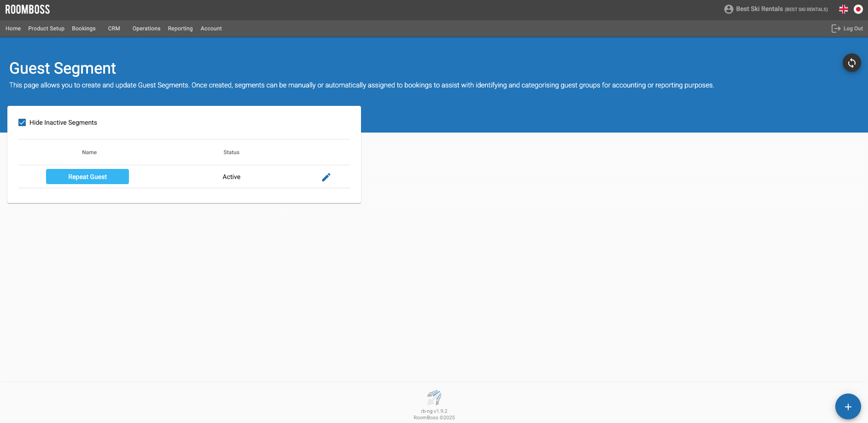
Task: Open the Account menu
Action: tap(211, 29)
